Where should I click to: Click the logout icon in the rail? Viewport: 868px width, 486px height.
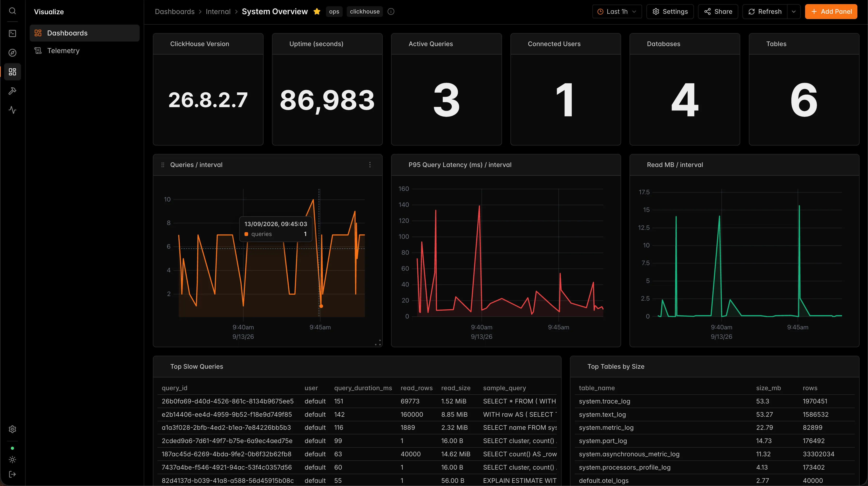coord(13,474)
